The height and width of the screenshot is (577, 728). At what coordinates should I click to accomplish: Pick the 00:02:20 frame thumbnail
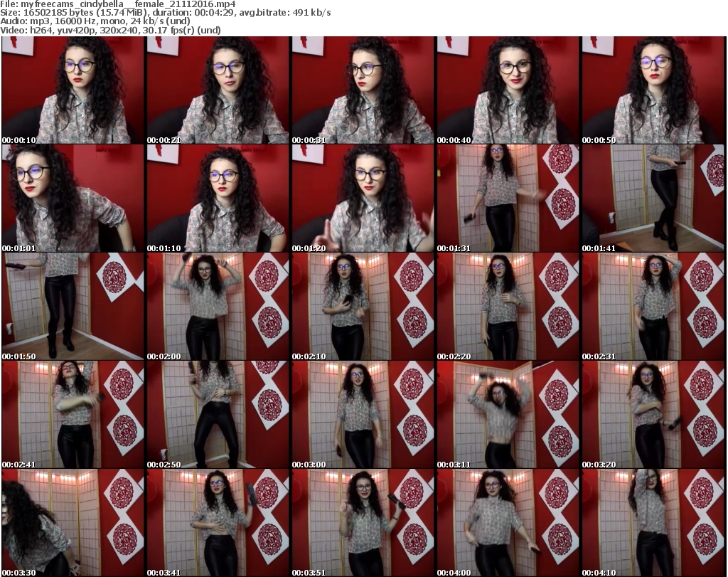pyautogui.click(x=508, y=307)
